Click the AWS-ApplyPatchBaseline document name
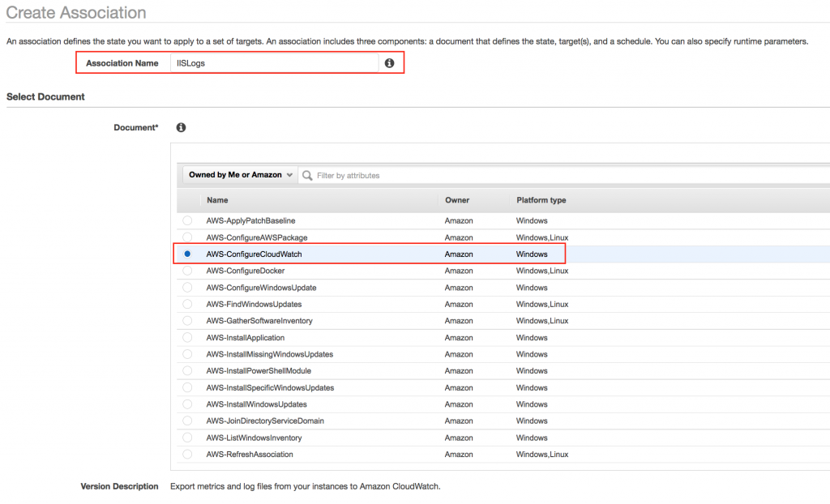 coord(250,220)
